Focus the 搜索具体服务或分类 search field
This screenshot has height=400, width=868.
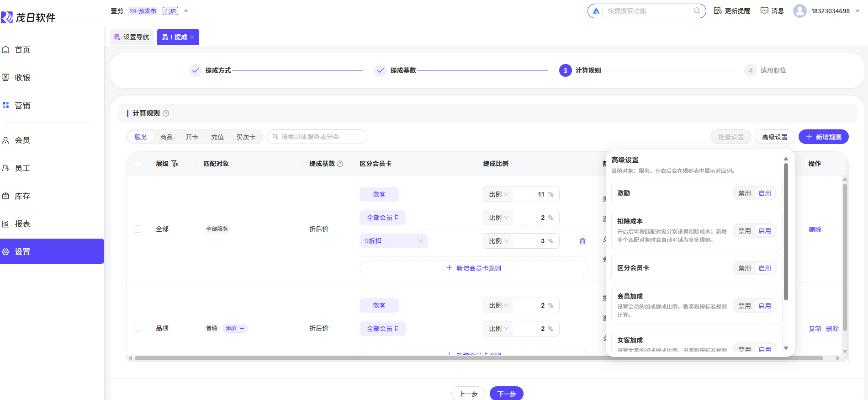(317, 137)
